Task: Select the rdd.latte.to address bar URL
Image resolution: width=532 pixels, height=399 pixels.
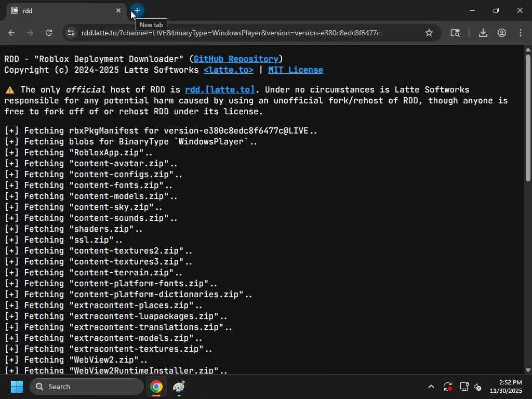Action: click(231, 33)
